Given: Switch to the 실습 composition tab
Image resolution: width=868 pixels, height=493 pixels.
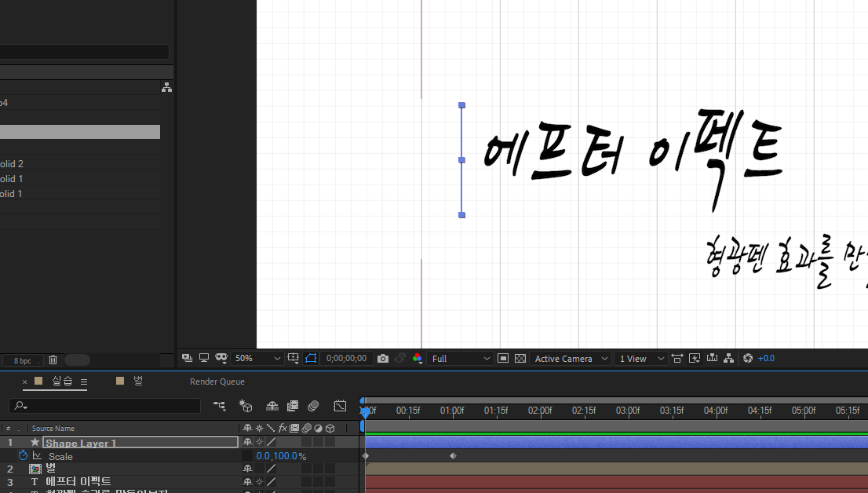Looking at the screenshot, I should pos(62,381).
